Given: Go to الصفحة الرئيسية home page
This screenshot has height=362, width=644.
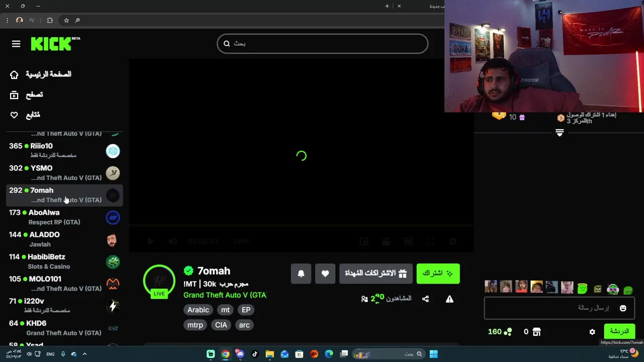Looking at the screenshot, I should [48, 74].
